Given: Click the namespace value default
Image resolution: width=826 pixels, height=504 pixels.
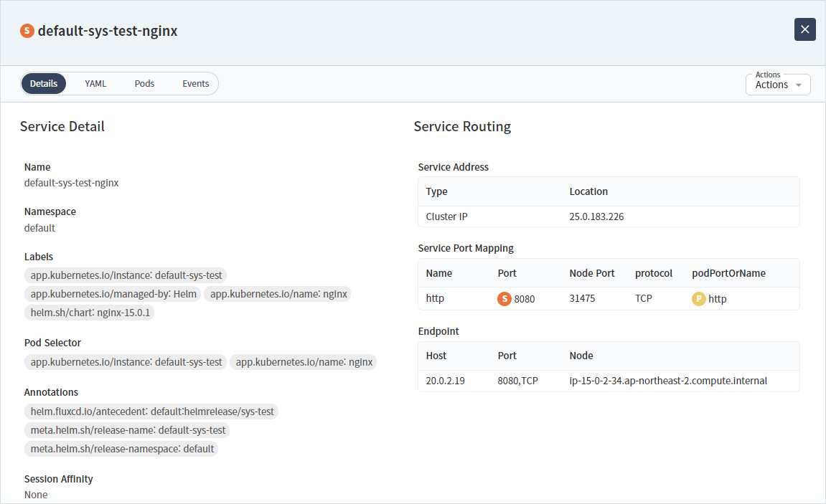Looking at the screenshot, I should 39,228.
